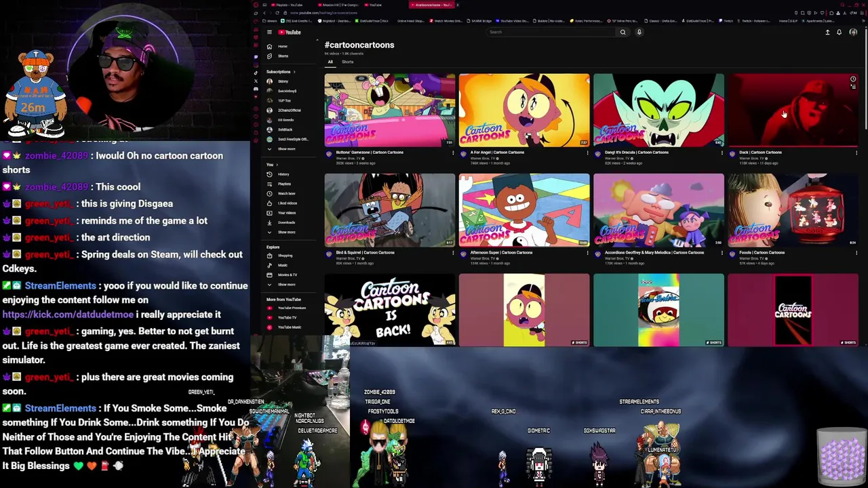Open options menu for Duck video

click(x=856, y=153)
